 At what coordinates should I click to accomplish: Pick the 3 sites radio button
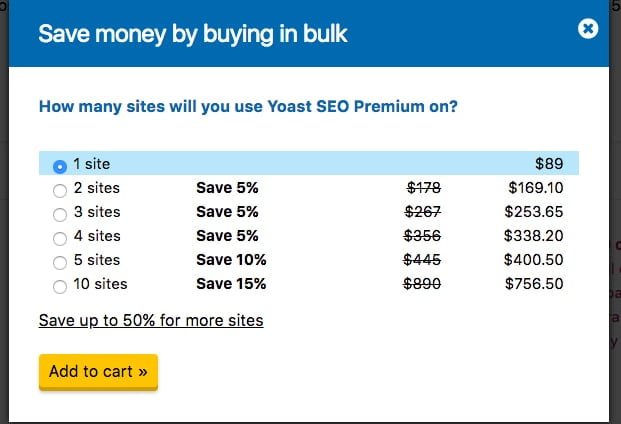60,215
